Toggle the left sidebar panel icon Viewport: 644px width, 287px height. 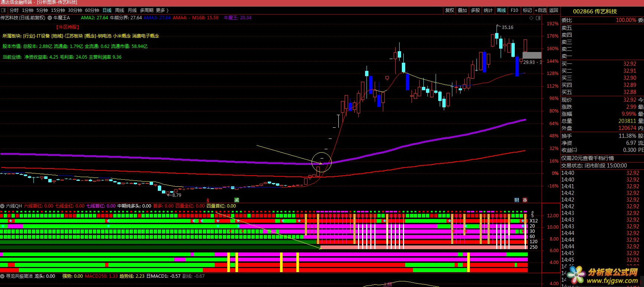pos(3,10)
